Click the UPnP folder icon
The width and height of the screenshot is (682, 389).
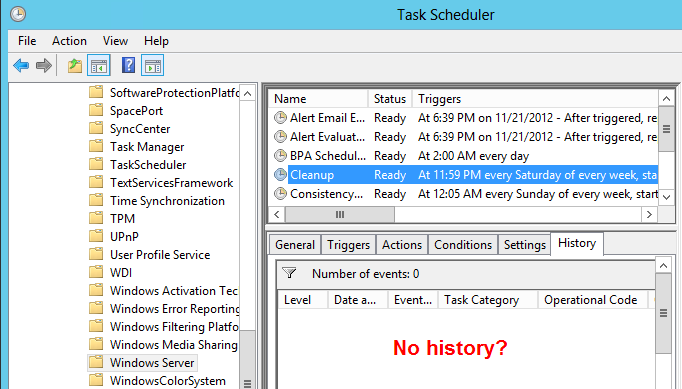(96, 236)
